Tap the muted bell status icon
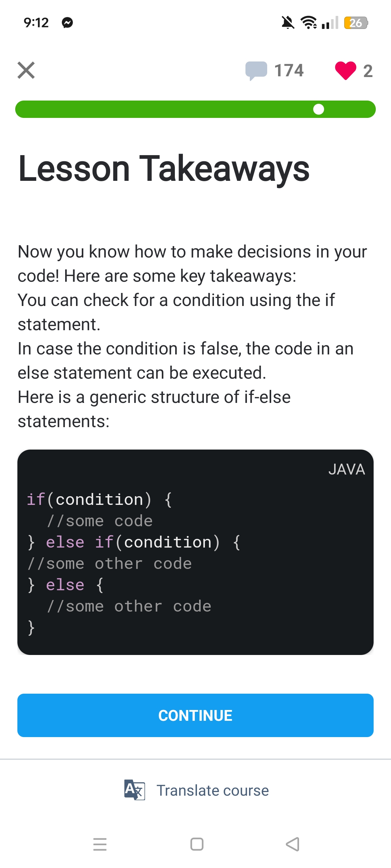The image size is (391, 868). [x=288, y=23]
